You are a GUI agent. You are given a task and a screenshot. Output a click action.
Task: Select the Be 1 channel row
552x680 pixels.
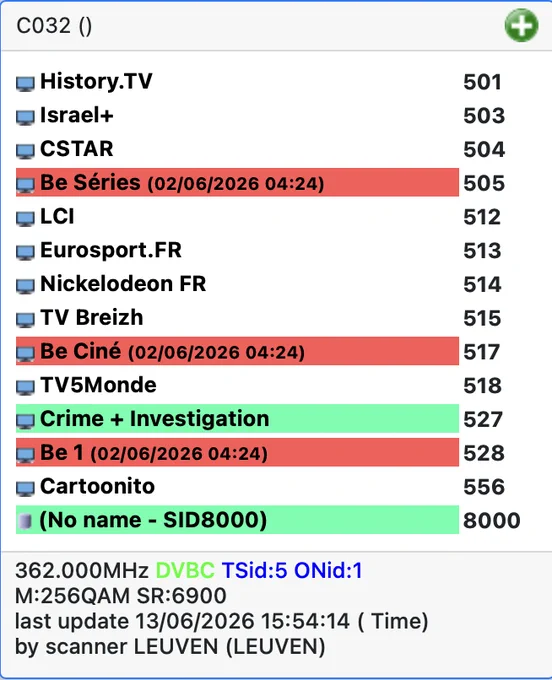(x=237, y=452)
